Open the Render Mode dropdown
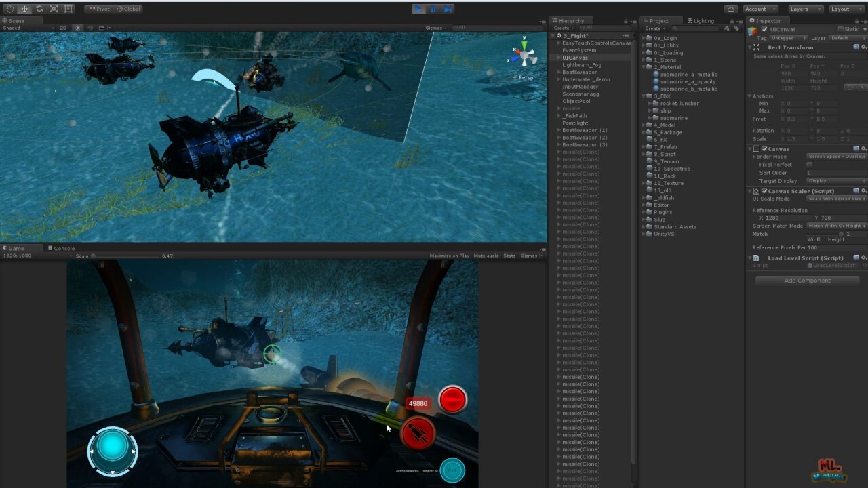Screen dimensions: 868x488 [x=835, y=157]
